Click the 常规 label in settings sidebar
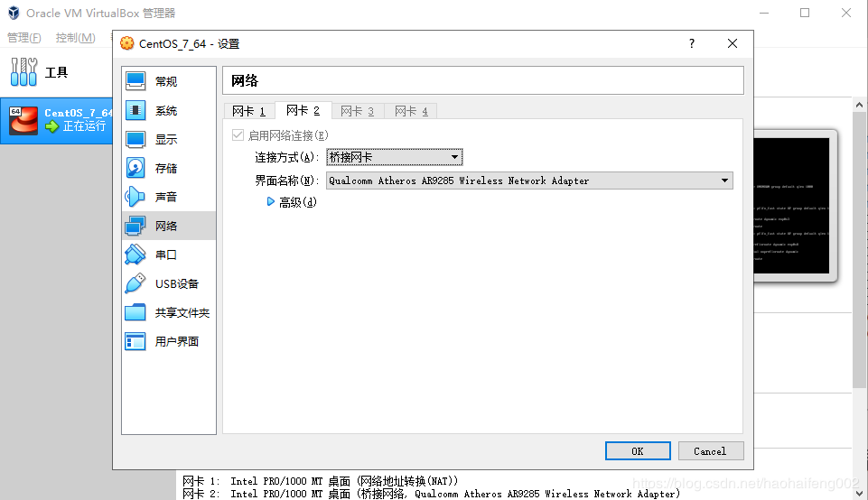 (166, 81)
